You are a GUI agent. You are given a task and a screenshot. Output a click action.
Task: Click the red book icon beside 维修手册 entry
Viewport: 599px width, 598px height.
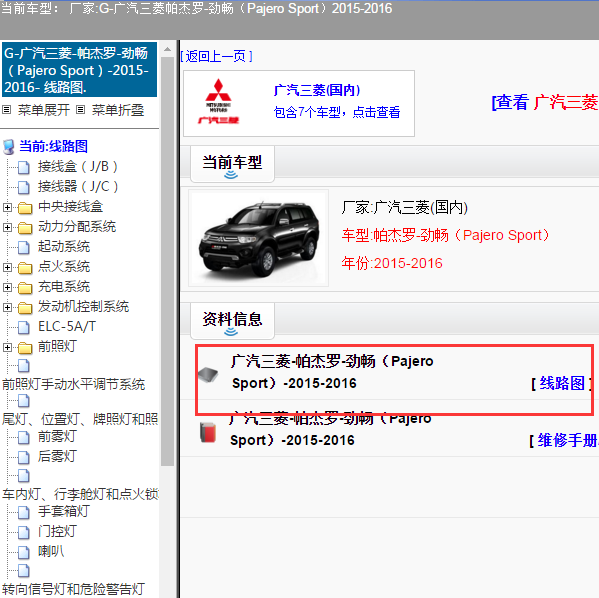tap(208, 432)
